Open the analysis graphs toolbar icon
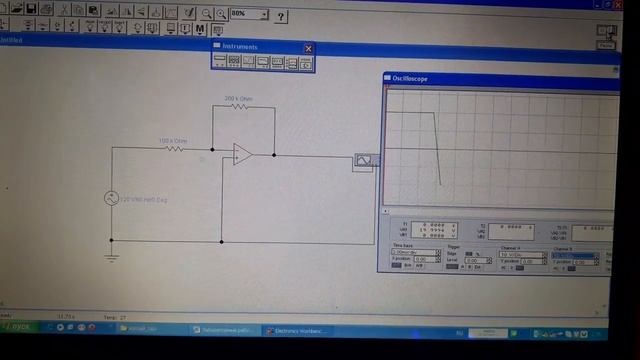 [x=171, y=12]
